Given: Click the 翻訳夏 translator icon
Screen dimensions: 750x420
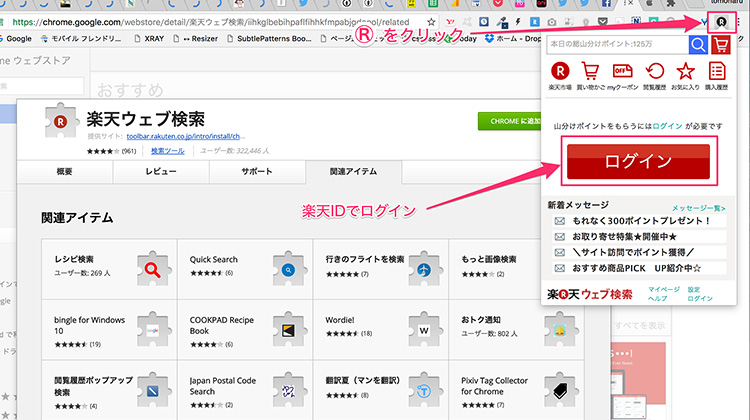Looking at the screenshot, I should (424, 391).
